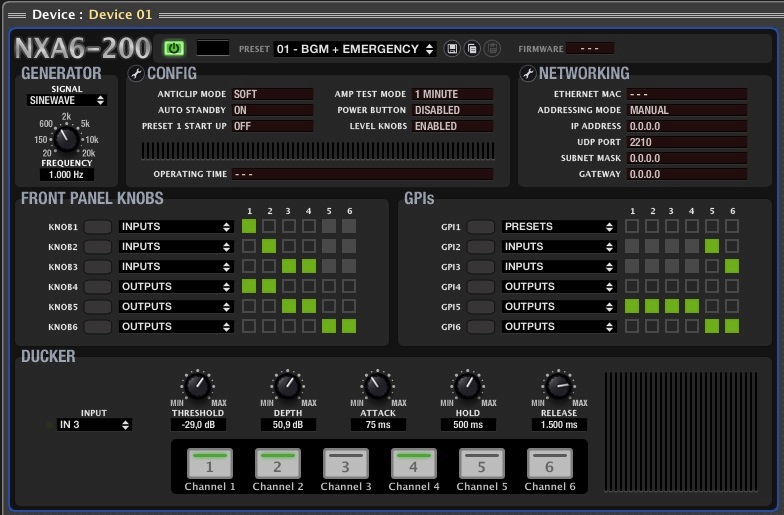Image resolution: width=784 pixels, height=515 pixels.
Task: Click the UDP PORT field showing 2210
Action: coord(686,142)
